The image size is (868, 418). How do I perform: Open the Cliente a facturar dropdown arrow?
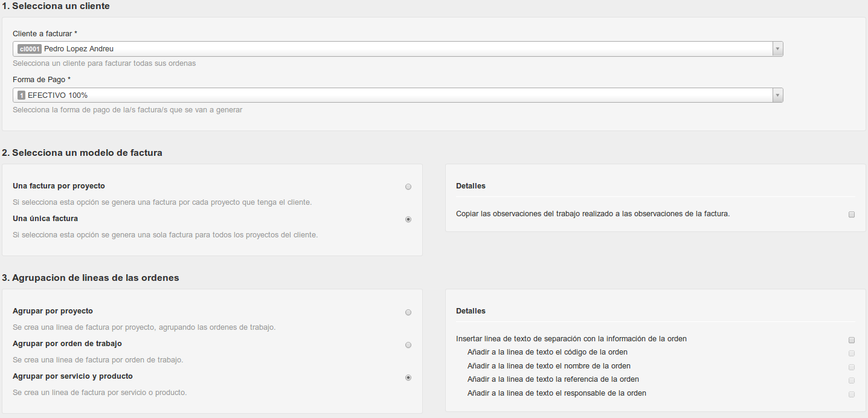(777, 49)
